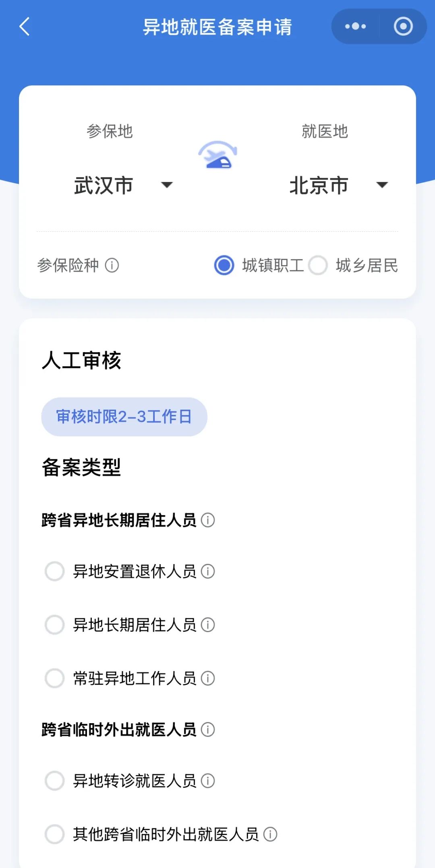Show info icon beside 跨省异地长期居住人员 heading
Screen dimensions: 435x868
pos(208,520)
